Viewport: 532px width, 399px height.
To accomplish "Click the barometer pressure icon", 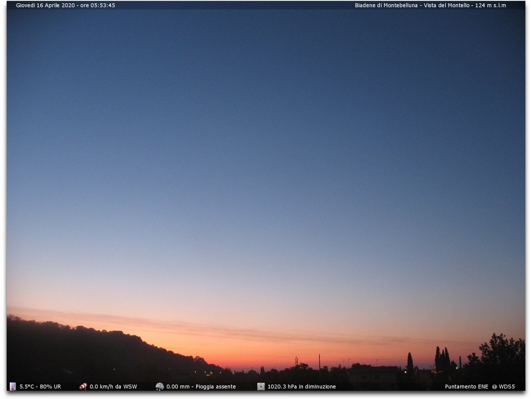I will click(261, 386).
